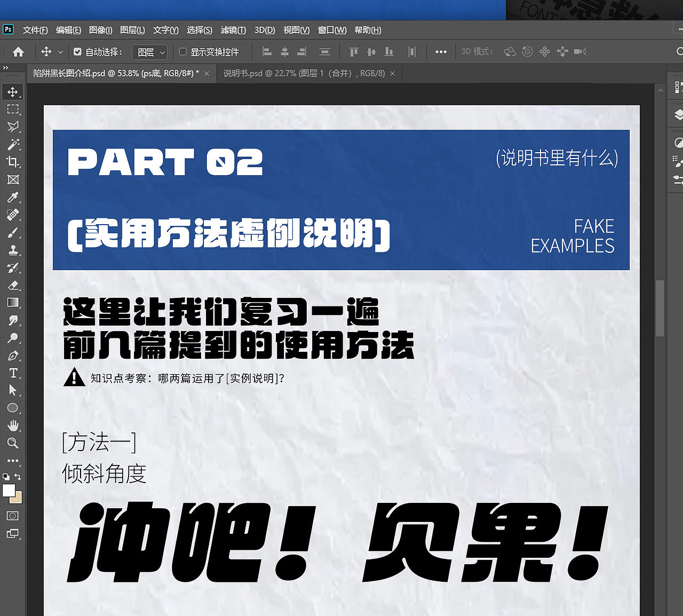Close the 陷阱黑长图介绍.psd tab
Screen dimensions: 683x616
tap(207, 74)
